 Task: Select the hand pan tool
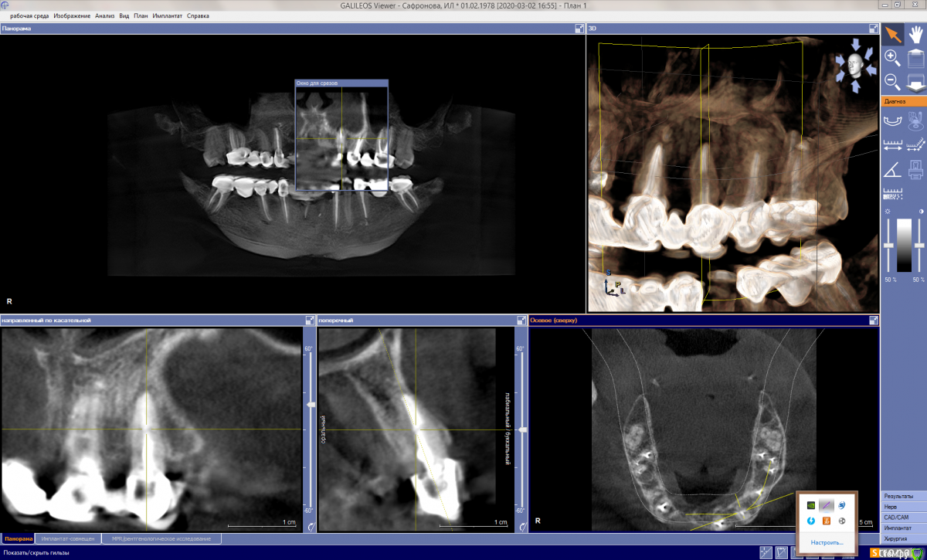click(915, 34)
